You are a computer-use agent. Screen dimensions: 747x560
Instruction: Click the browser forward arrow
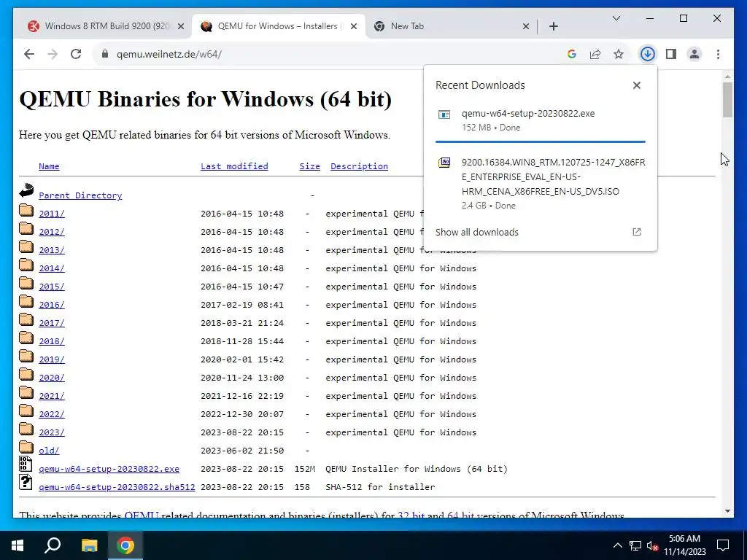pyautogui.click(x=53, y=54)
